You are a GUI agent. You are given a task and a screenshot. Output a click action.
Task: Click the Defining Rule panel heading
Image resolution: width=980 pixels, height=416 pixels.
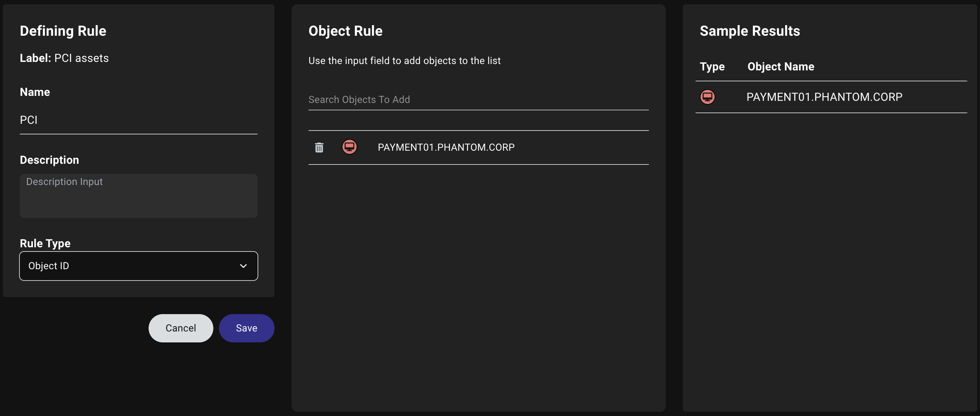click(x=63, y=31)
